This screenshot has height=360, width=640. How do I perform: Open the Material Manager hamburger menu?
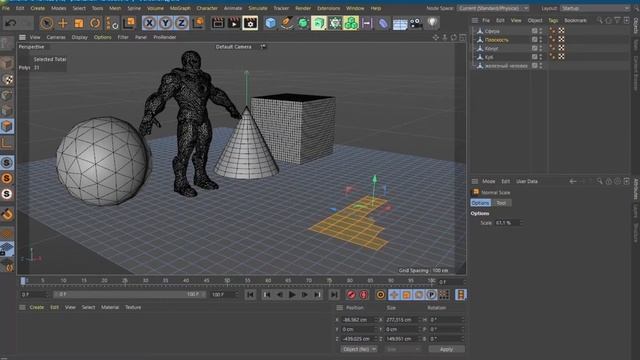[x=22, y=307]
